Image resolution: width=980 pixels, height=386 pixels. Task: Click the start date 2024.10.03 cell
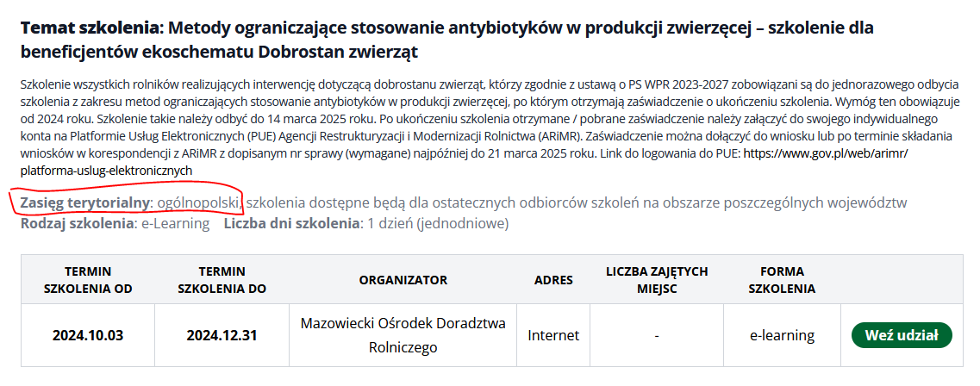(88, 335)
